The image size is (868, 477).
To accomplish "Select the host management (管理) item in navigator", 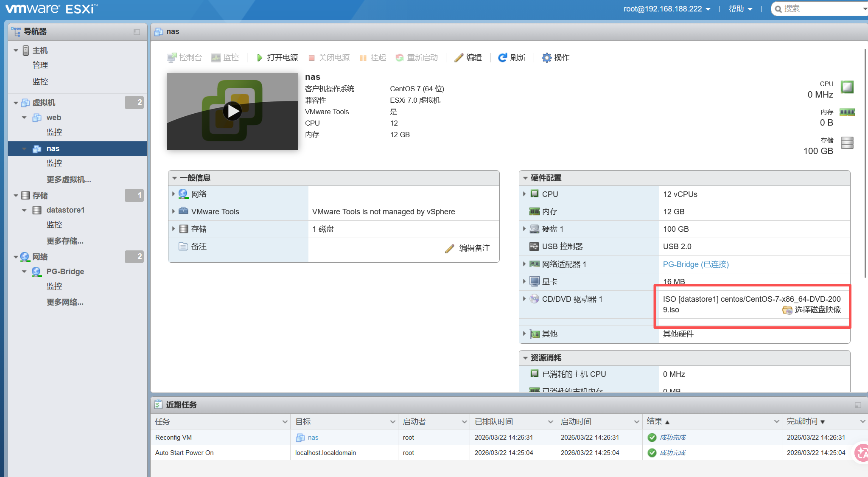I will [x=40, y=65].
